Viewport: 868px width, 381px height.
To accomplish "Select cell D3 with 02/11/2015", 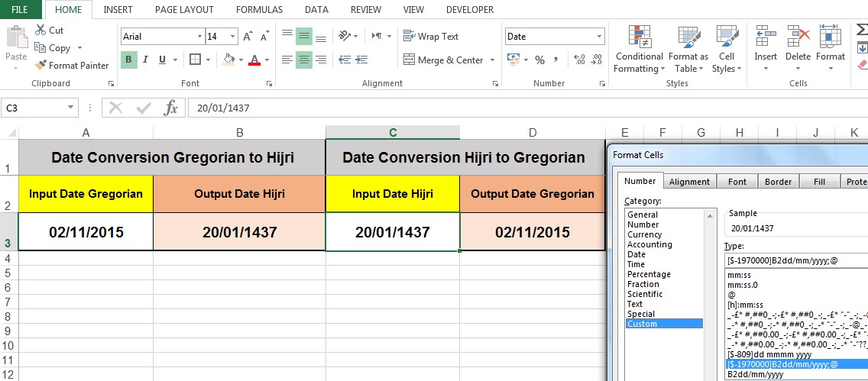I will click(x=532, y=232).
